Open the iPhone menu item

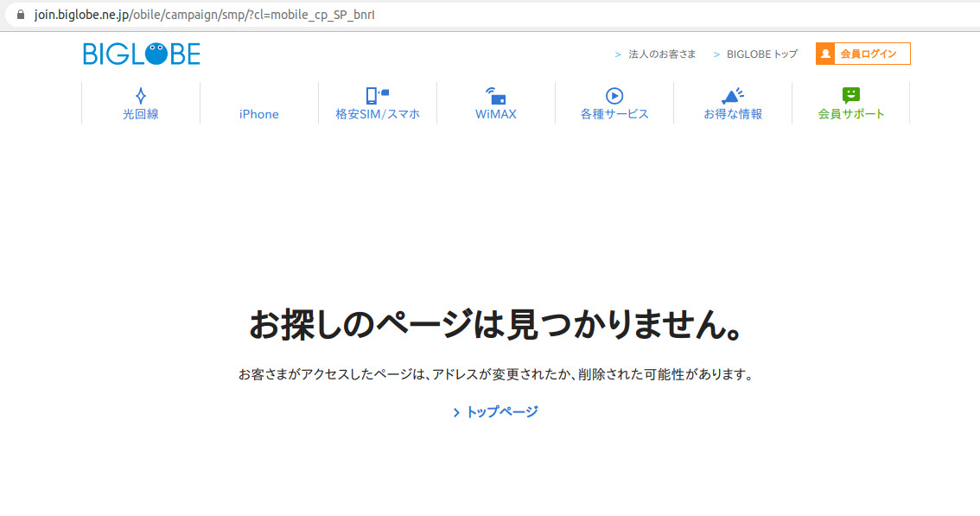(259, 114)
